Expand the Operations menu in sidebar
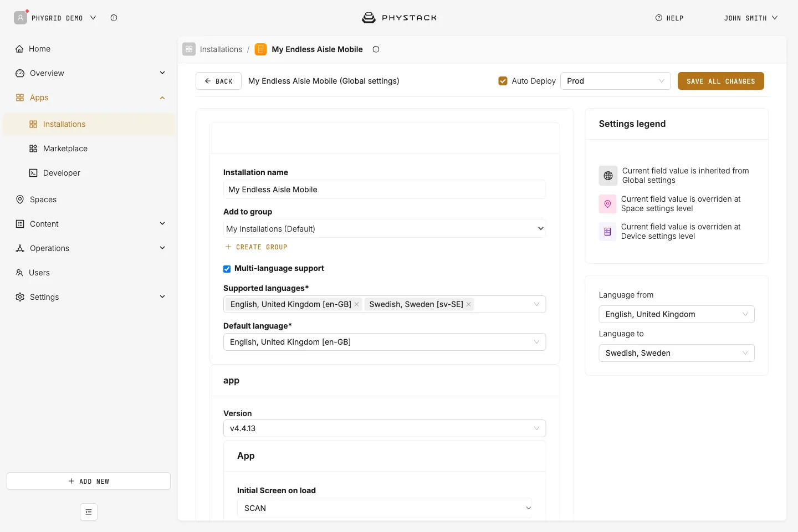Viewport: 798px width, 532px height. pos(90,248)
